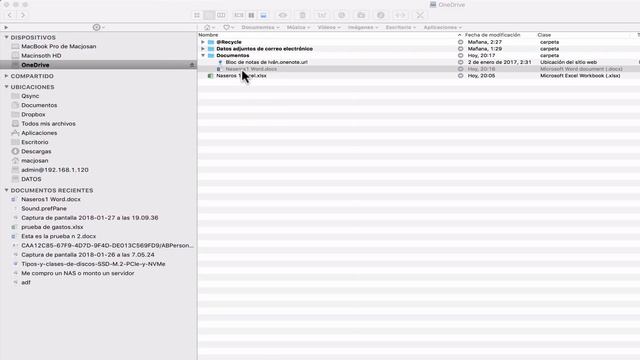Sort by Nombre column header

click(x=208, y=35)
